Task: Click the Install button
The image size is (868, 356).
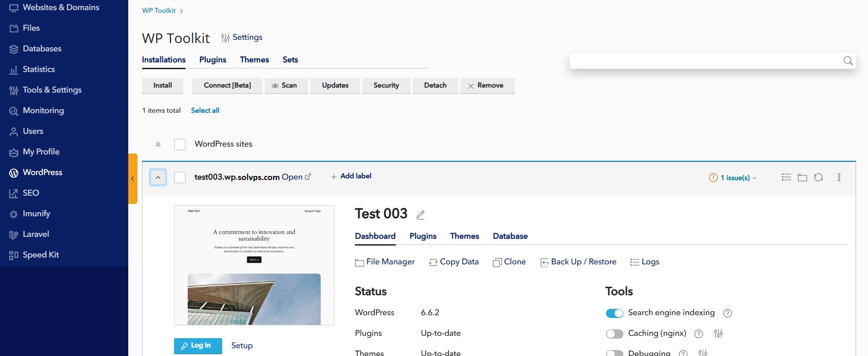Action: 163,86
